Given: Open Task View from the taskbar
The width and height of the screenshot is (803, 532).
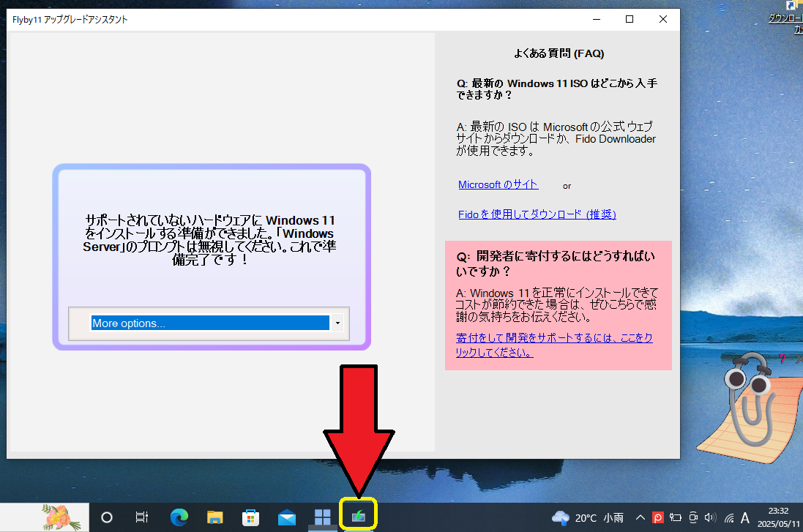Looking at the screenshot, I should pyautogui.click(x=142, y=517).
